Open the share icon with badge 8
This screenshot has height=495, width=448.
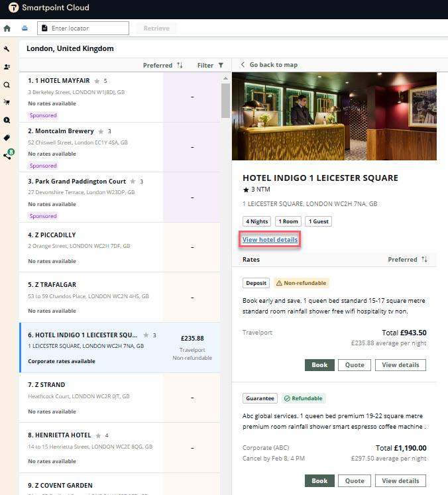(9, 154)
